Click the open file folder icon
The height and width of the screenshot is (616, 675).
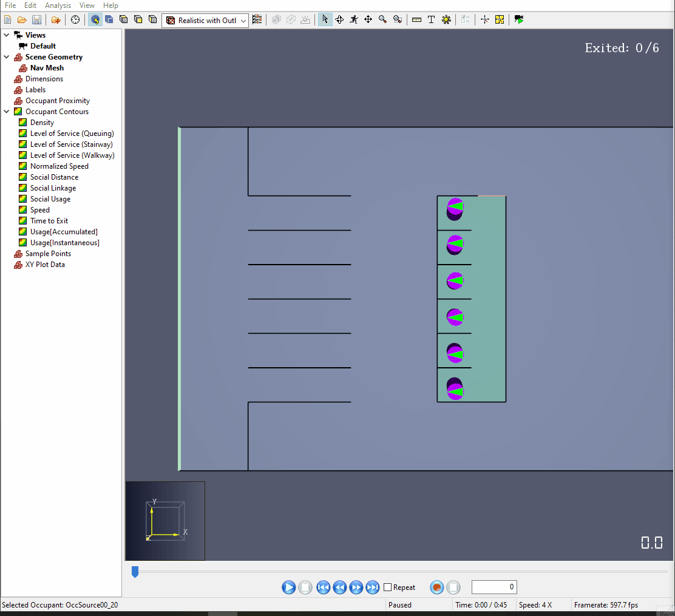pyautogui.click(x=22, y=20)
